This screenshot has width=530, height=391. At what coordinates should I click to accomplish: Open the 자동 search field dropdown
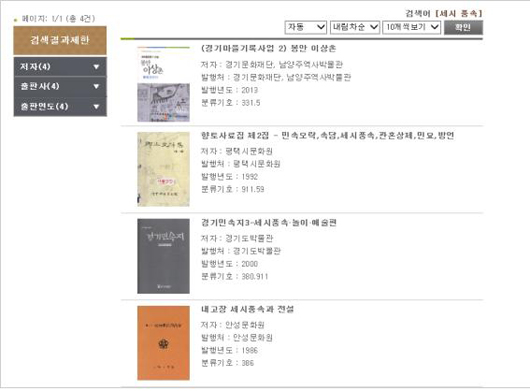pos(306,27)
